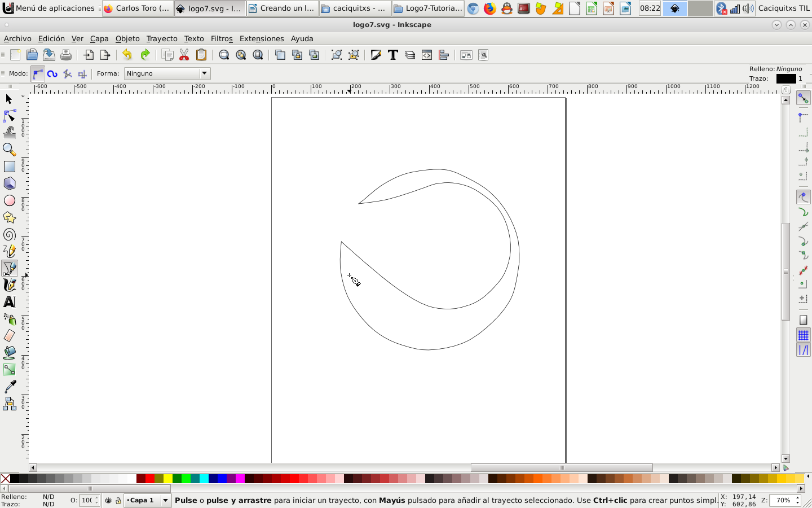
Task: Select the Zoom magnifier tool
Action: pyautogui.click(x=9, y=150)
